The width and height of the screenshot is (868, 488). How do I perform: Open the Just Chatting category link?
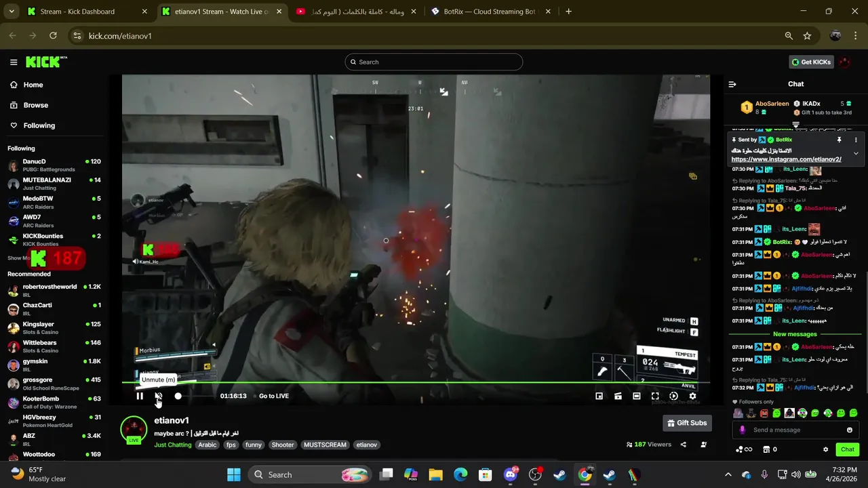[173, 445]
